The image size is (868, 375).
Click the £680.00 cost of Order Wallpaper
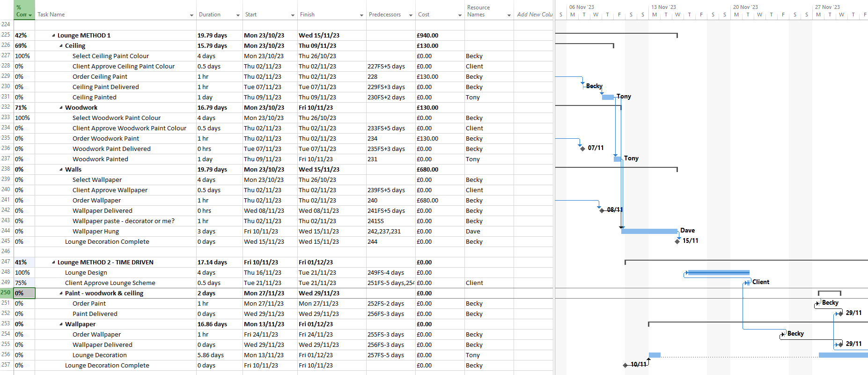[440, 201]
